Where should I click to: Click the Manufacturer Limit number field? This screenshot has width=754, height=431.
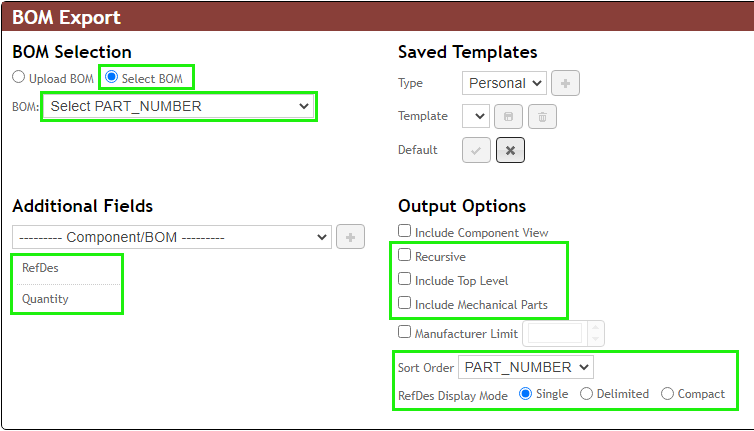pos(554,333)
